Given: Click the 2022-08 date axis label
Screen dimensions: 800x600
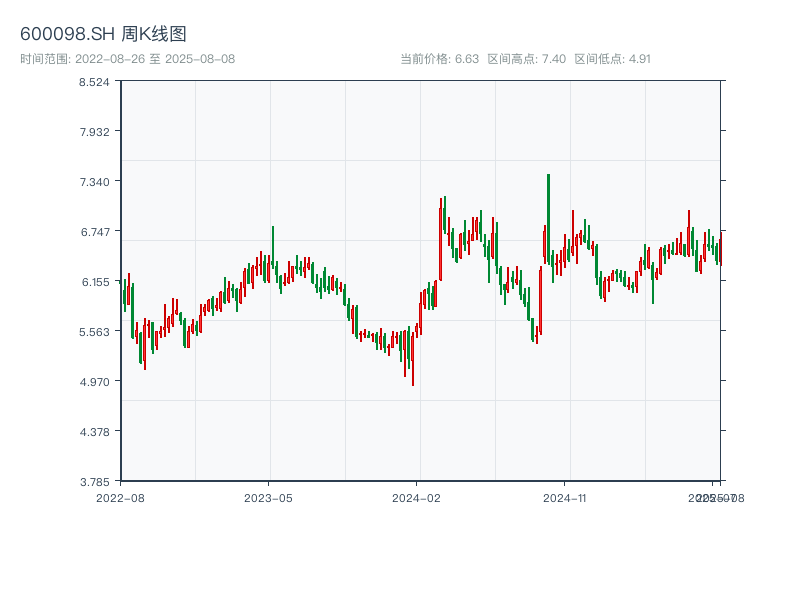Looking at the screenshot, I should pyautogui.click(x=120, y=497).
